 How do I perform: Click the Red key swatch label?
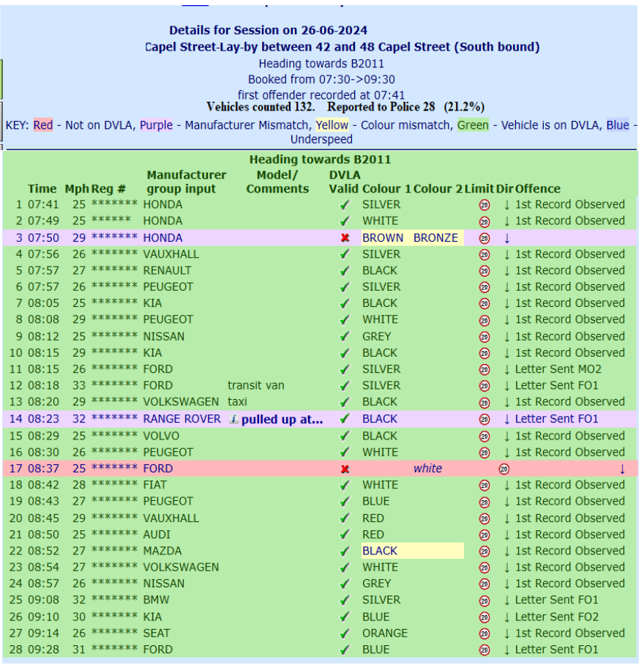pyautogui.click(x=43, y=125)
